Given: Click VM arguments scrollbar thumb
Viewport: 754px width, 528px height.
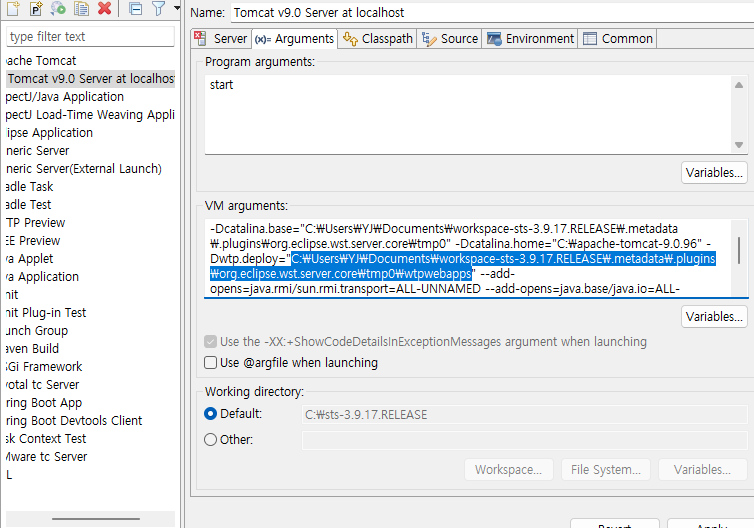Looking at the screenshot, I should coord(739,250).
